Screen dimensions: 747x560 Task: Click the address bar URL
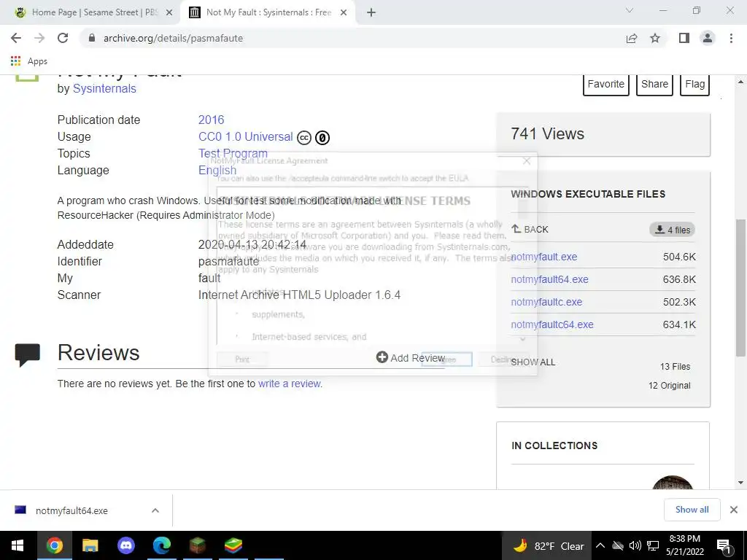[x=174, y=38]
